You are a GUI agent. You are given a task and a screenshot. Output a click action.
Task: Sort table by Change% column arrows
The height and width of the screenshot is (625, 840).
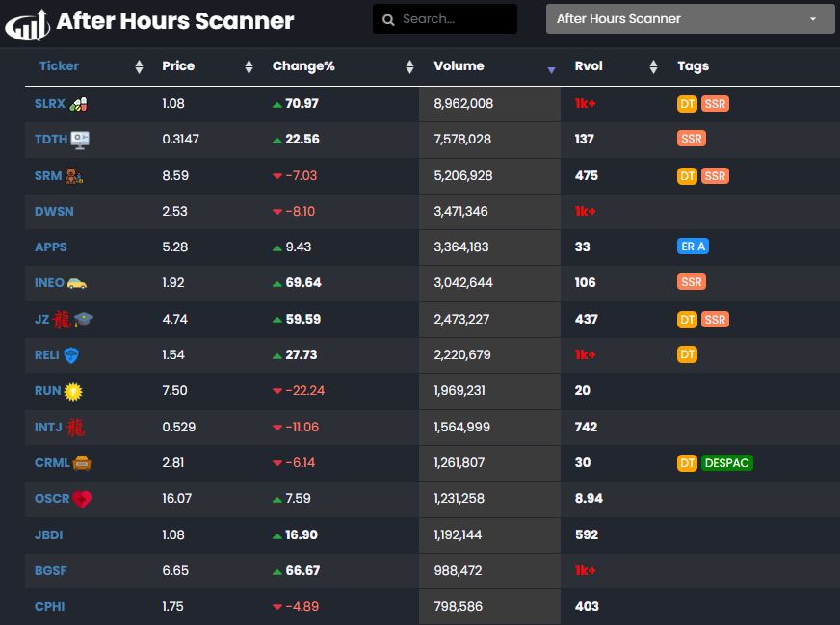click(x=409, y=66)
